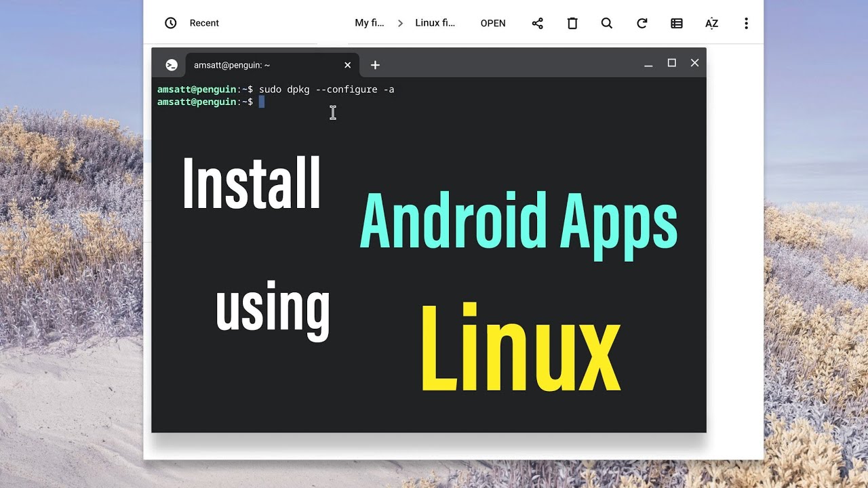
Task: Go to My files breadcrumb
Action: pyautogui.click(x=370, y=23)
